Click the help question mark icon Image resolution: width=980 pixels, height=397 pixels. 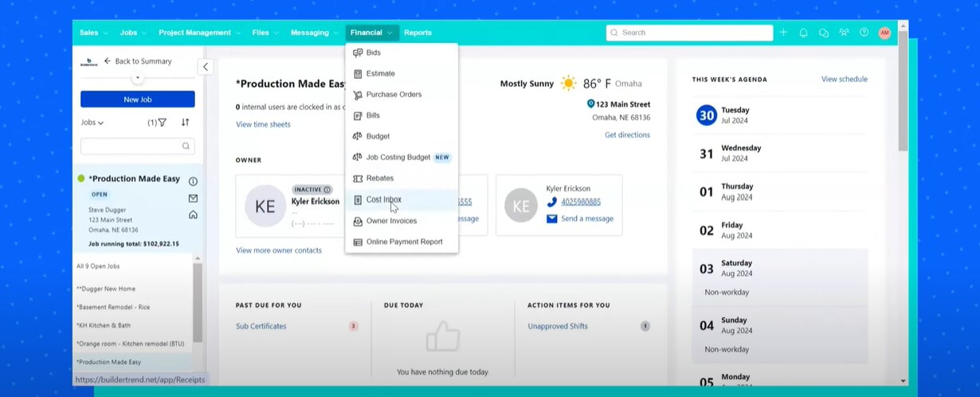pos(864,33)
